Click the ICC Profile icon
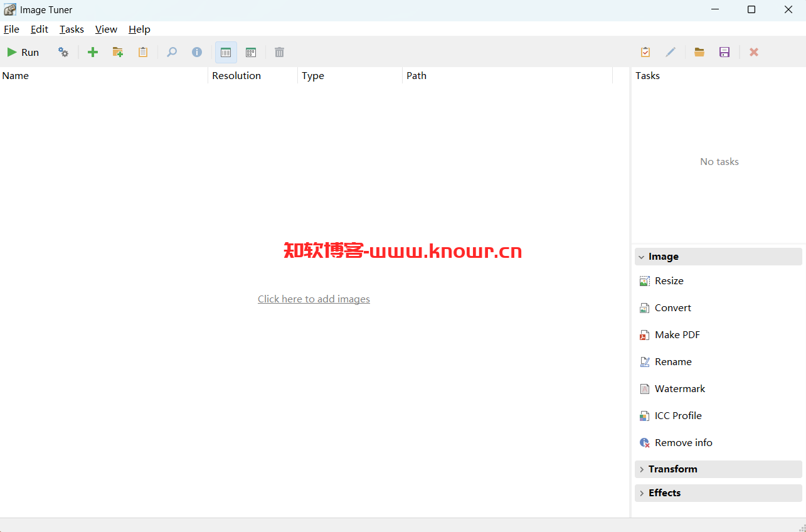This screenshot has width=806, height=532. tap(644, 416)
